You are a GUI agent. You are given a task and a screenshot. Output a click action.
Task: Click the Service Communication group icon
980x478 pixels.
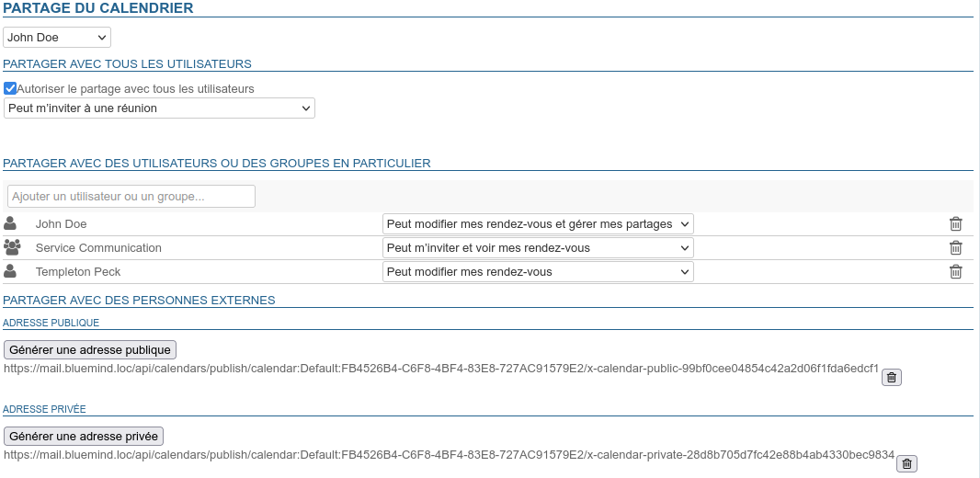pos(12,247)
